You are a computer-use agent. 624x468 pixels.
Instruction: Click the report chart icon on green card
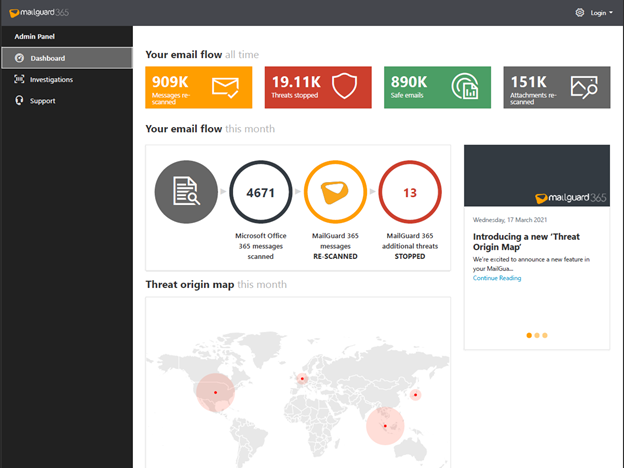(465, 86)
